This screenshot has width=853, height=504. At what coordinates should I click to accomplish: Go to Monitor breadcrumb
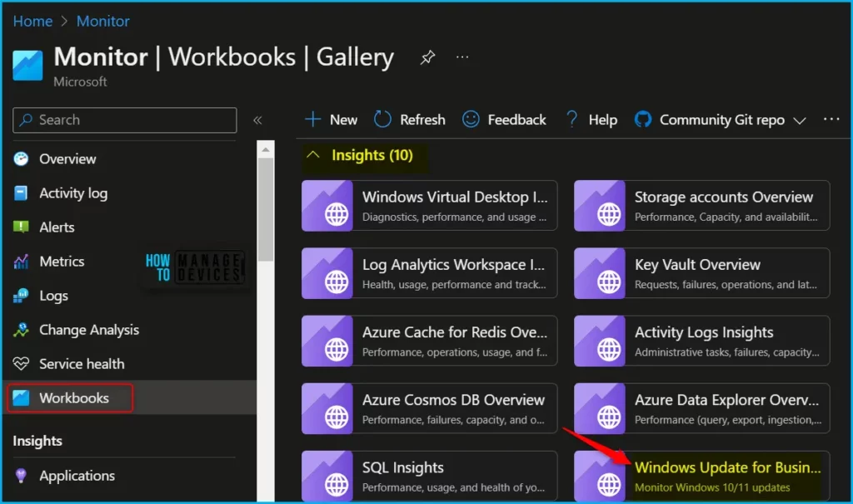pyautogui.click(x=102, y=21)
